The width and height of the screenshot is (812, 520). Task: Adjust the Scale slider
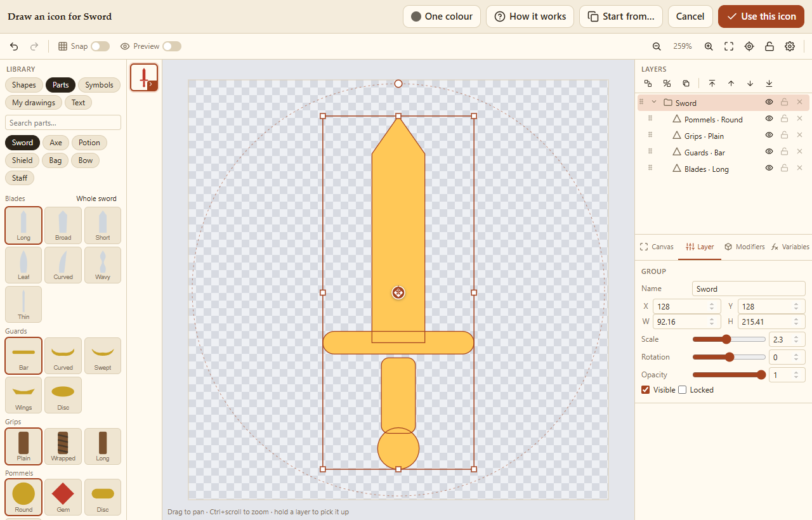click(729, 339)
